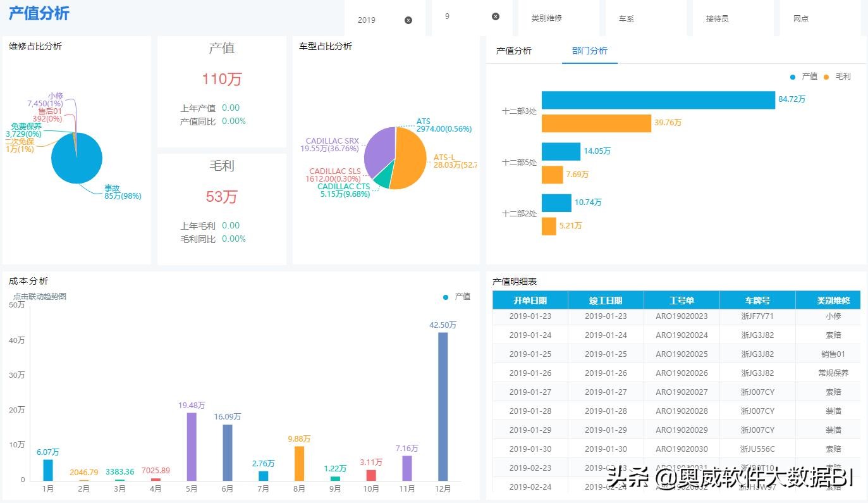Viewport: 868px width, 503px height.
Task: Click the 十二部3处 blue 84.72万 bar
Action: pyautogui.click(x=658, y=100)
